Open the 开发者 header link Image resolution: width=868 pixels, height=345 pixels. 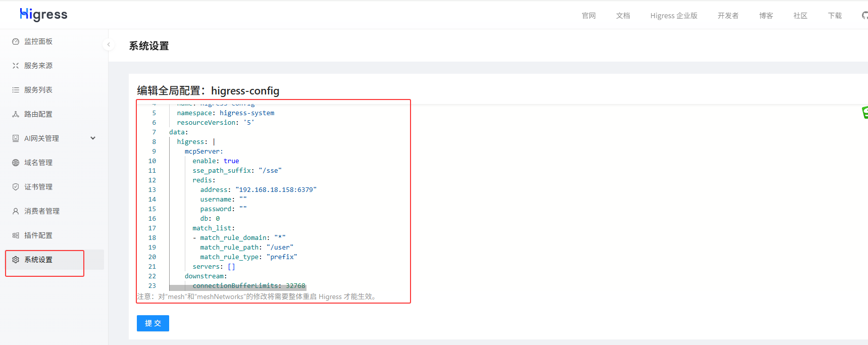[x=728, y=16]
